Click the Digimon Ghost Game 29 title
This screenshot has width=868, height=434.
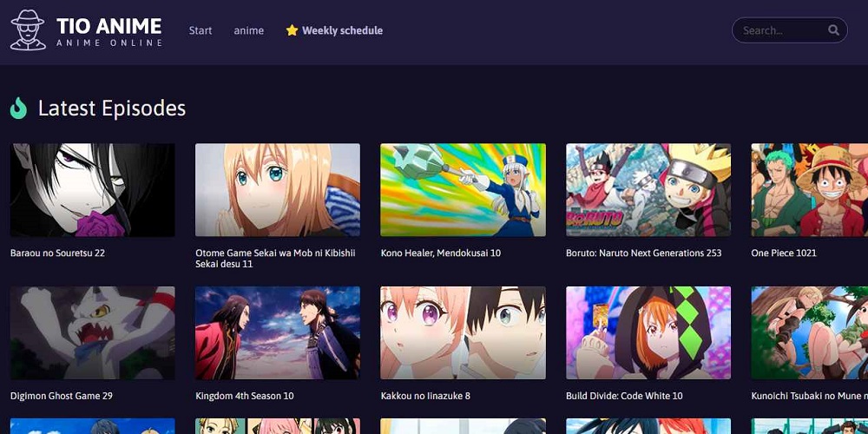tap(62, 396)
